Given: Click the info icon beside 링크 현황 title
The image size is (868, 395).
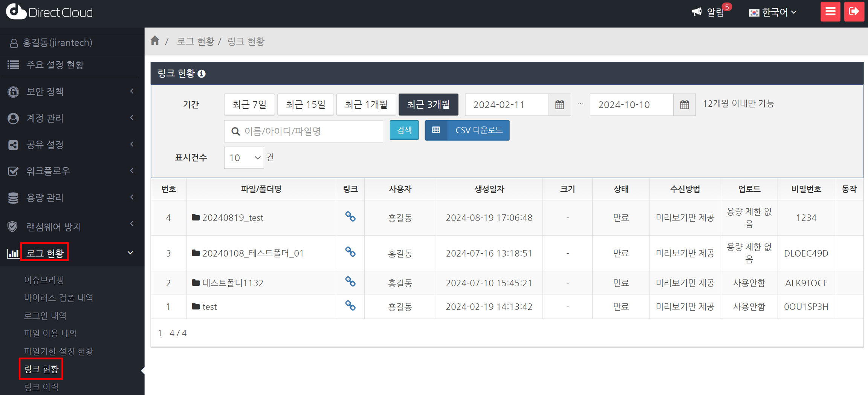Looking at the screenshot, I should click(x=202, y=73).
